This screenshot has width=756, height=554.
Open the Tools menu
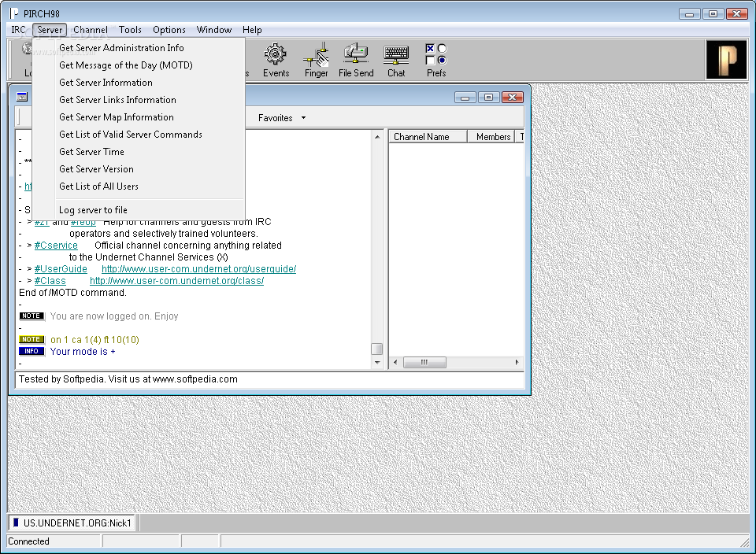click(x=130, y=30)
